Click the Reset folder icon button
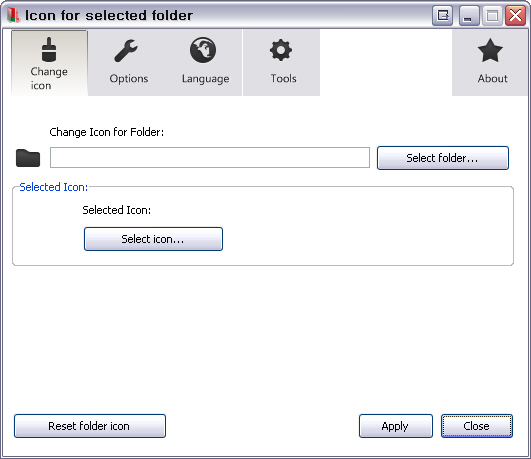Viewport: 531px width, 459px height. click(x=90, y=426)
